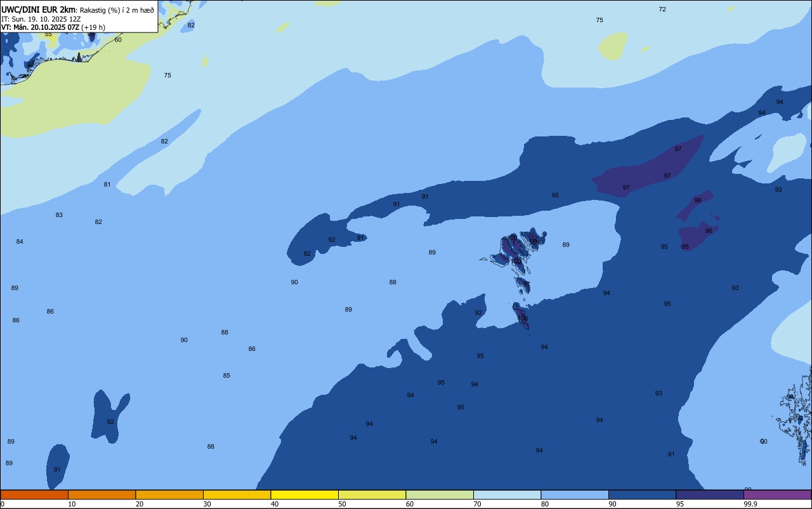812x509 pixels.
Task: Click the "84" humidity value on the map
Action: 20,242
